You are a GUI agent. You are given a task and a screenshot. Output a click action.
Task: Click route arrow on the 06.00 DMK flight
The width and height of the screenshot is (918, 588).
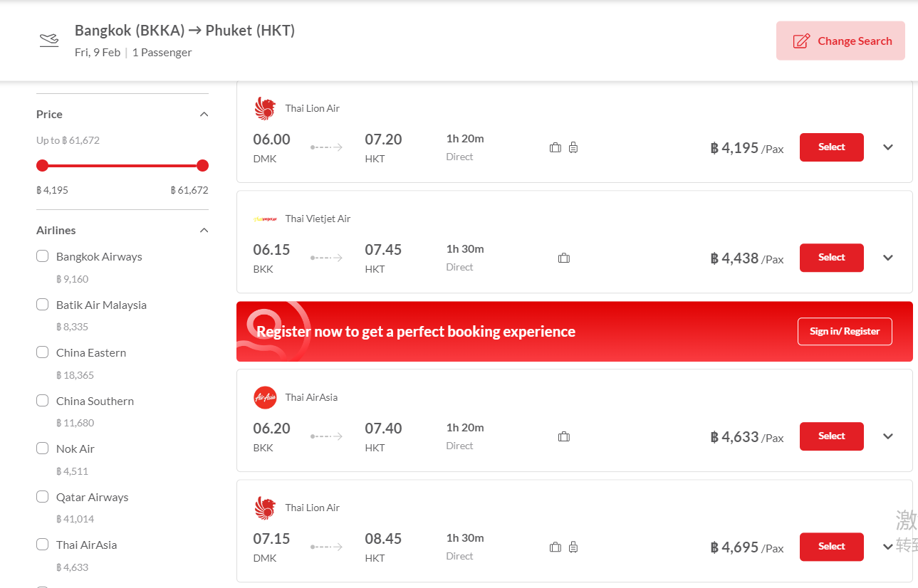[326, 147]
